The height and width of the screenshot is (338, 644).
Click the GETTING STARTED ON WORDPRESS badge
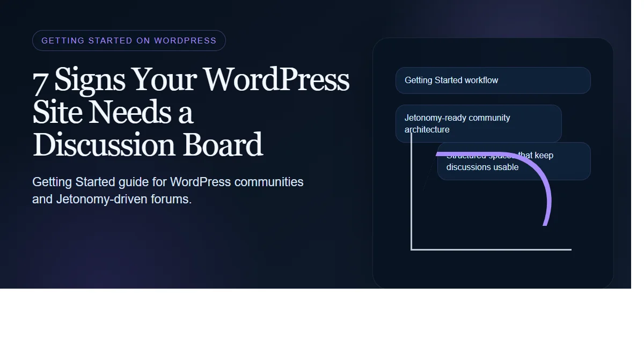[x=129, y=40]
